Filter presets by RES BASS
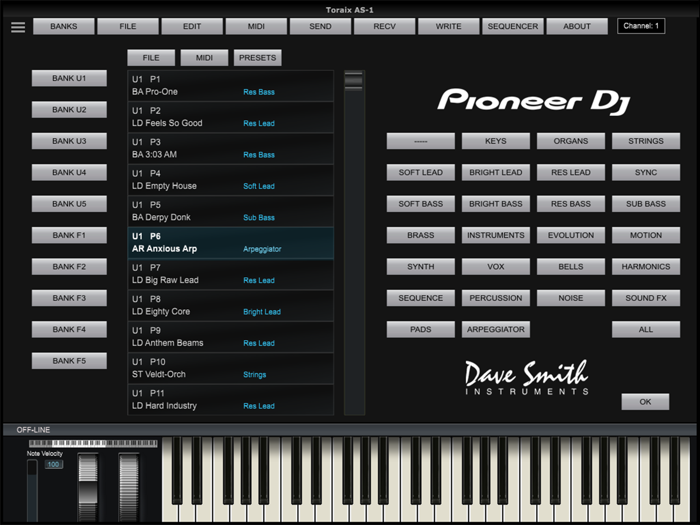700x525 pixels. tap(571, 204)
